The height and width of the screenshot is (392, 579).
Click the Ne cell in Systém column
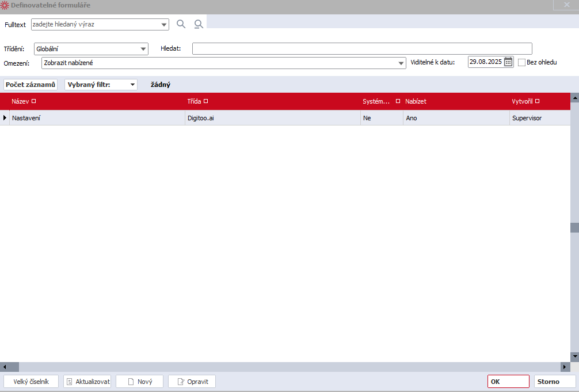382,118
